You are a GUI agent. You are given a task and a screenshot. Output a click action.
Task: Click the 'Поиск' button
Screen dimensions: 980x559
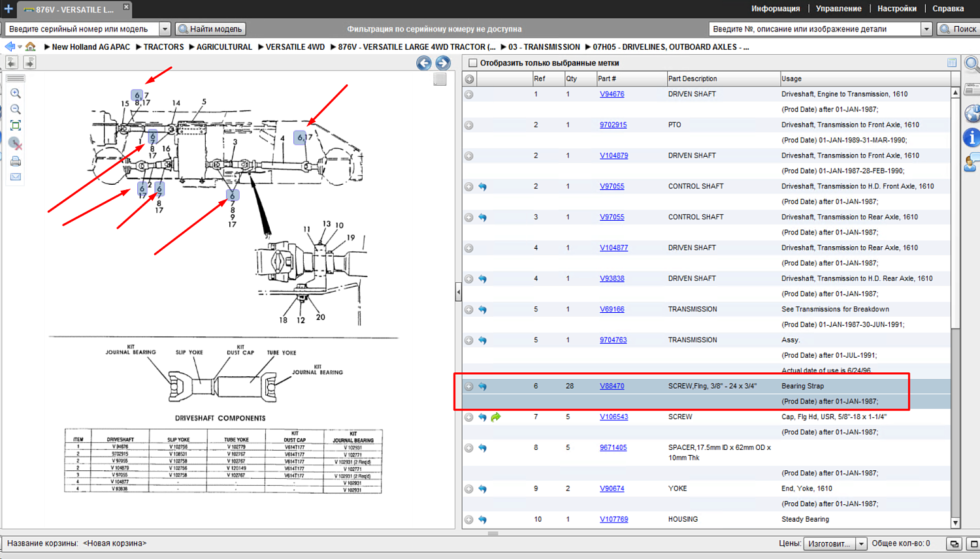958,29
